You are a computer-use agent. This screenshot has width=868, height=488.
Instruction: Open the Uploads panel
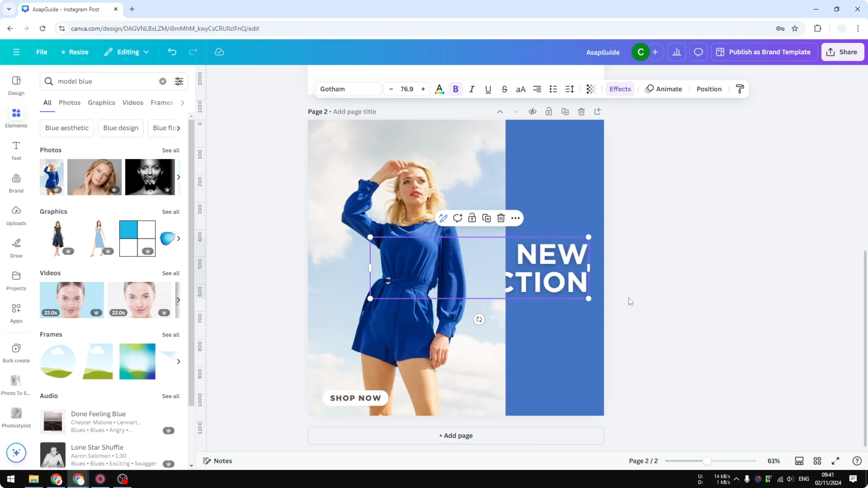(x=16, y=215)
